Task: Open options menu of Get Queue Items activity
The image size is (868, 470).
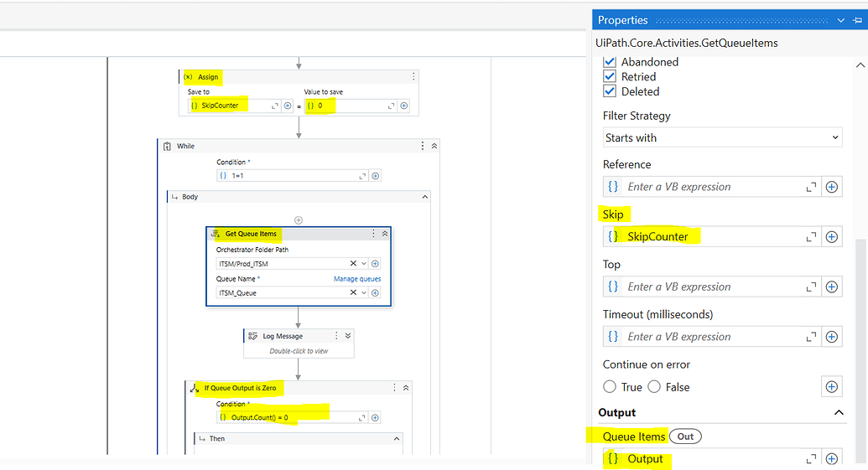Action: (374, 234)
